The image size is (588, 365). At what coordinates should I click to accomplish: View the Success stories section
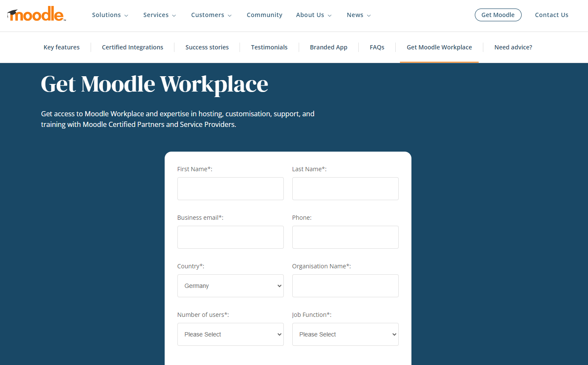pyautogui.click(x=207, y=47)
